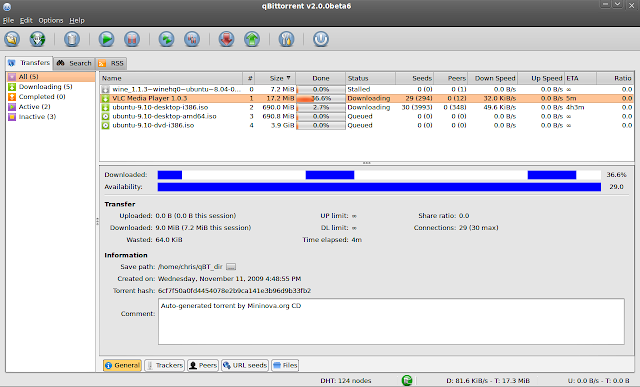Open the Options menu

51,20
